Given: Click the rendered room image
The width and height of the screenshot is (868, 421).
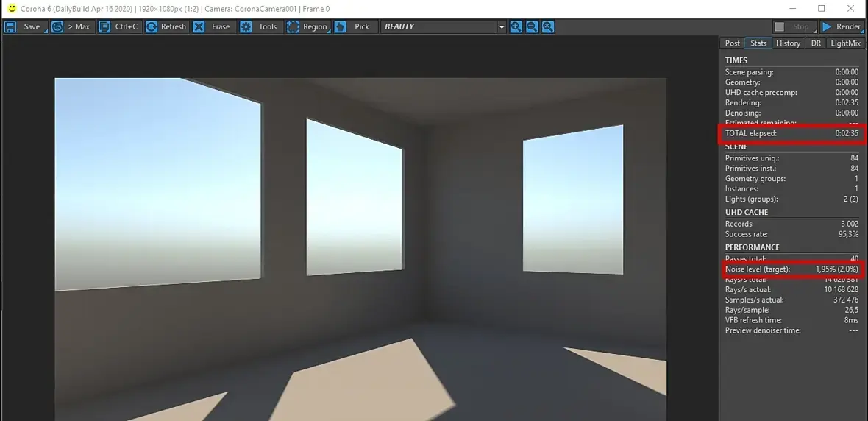Looking at the screenshot, I should 360,249.
